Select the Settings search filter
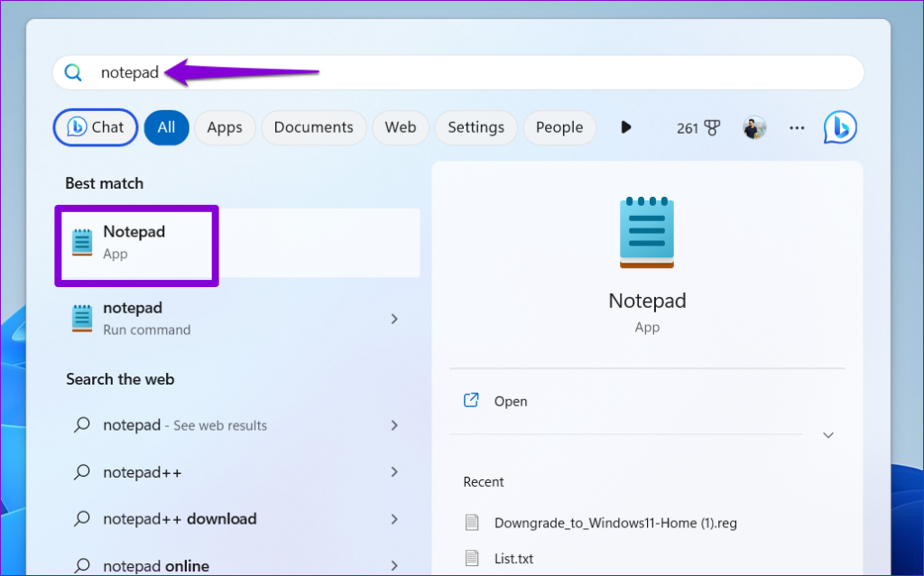 (x=476, y=127)
